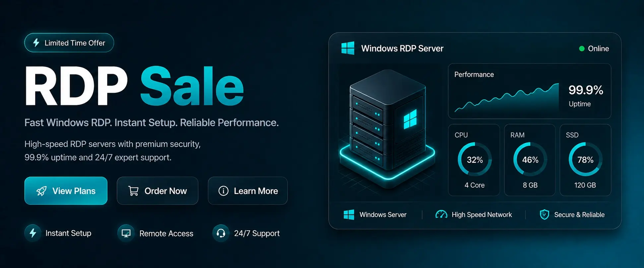This screenshot has width=644, height=268.
Task: Click the "RDP Sale" headline
Action: coord(134,86)
